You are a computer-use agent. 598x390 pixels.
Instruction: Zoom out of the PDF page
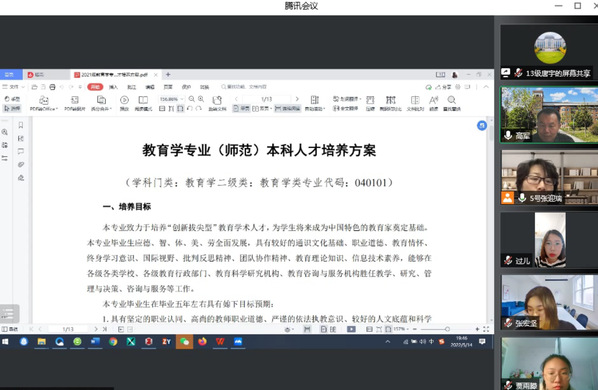tap(192, 99)
